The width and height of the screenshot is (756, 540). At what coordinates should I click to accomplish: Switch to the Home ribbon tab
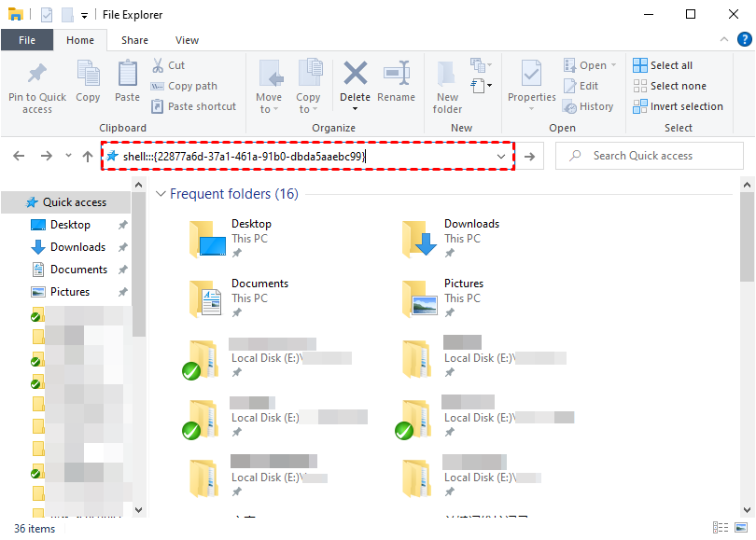(80, 40)
